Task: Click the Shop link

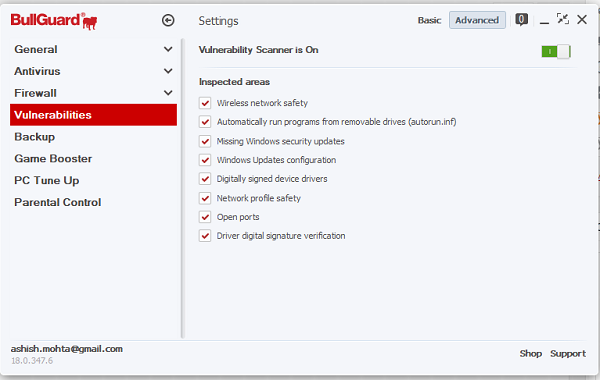Action: [530, 354]
